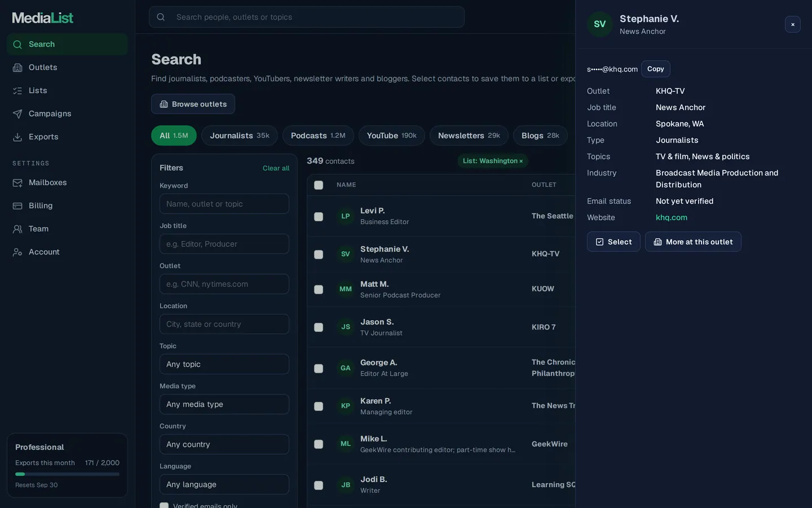Switch to the Journalists tab

click(240, 135)
